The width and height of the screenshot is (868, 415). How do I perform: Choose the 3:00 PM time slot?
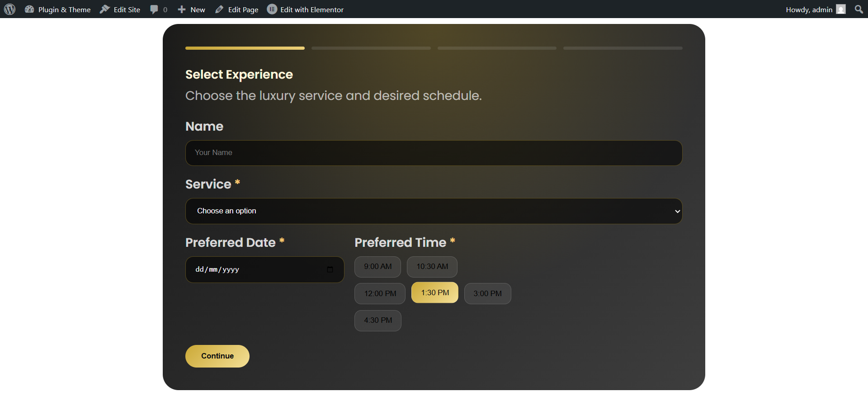pyautogui.click(x=487, y=294)
